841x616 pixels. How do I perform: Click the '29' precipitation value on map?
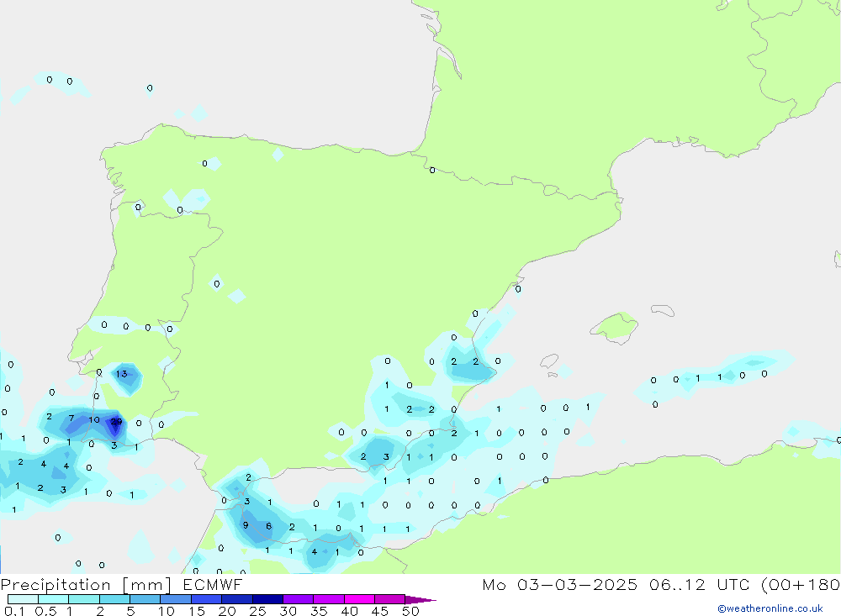click(x=116, y=421)
